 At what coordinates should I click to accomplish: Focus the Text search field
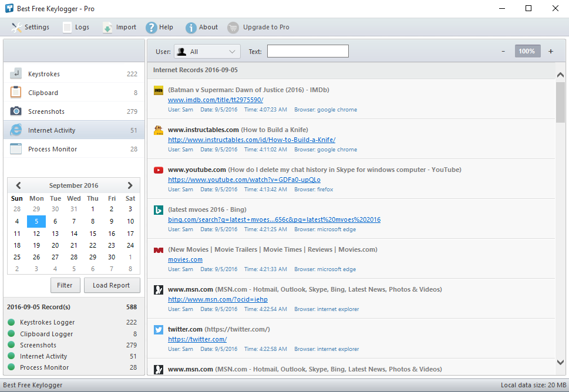click(308, 51)
